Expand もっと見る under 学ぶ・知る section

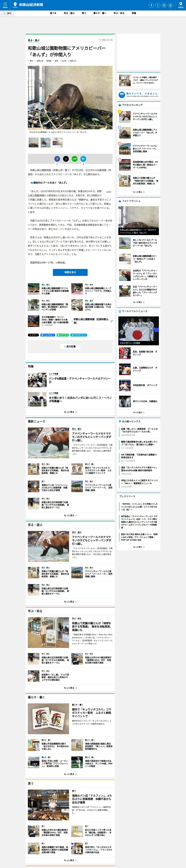(70, 688)
